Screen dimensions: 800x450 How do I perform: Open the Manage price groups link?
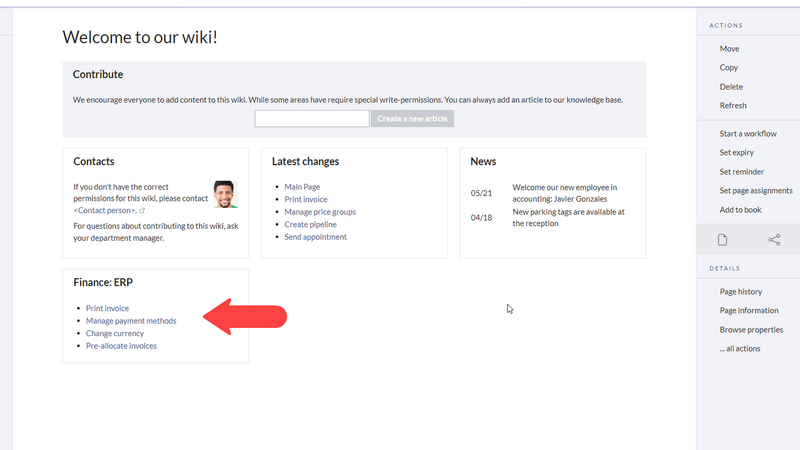pyautogui.click(x=320, y=212)
